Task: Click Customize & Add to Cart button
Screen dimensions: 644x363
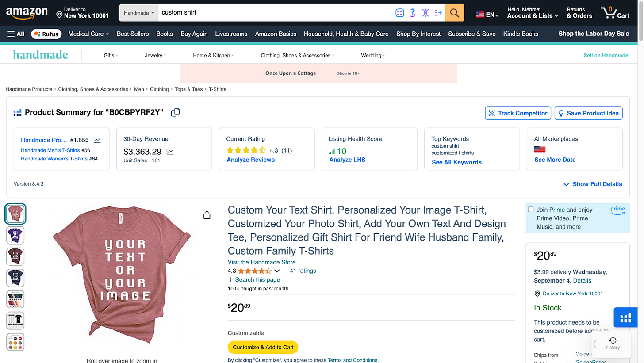Action: (263, 347)
